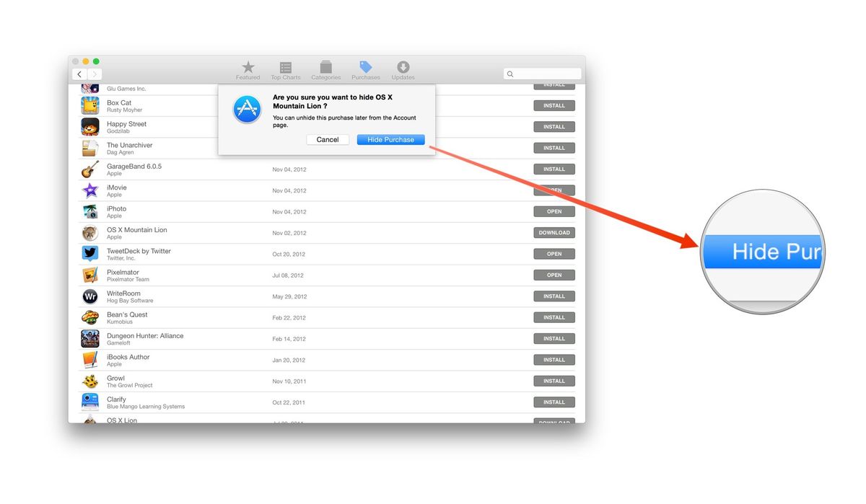Click the OS X Mountain Lion icon
Screen dimensions: 866x504
[x=90, y=233]
